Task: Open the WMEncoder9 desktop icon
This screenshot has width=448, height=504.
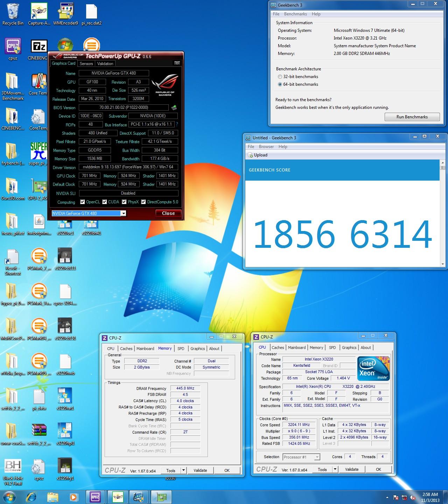Action: click(65, 14)
